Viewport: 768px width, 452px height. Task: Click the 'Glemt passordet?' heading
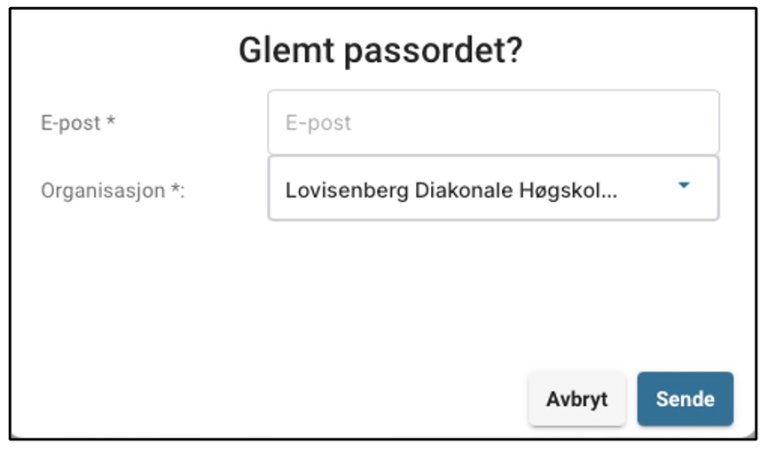coord(380,52)
